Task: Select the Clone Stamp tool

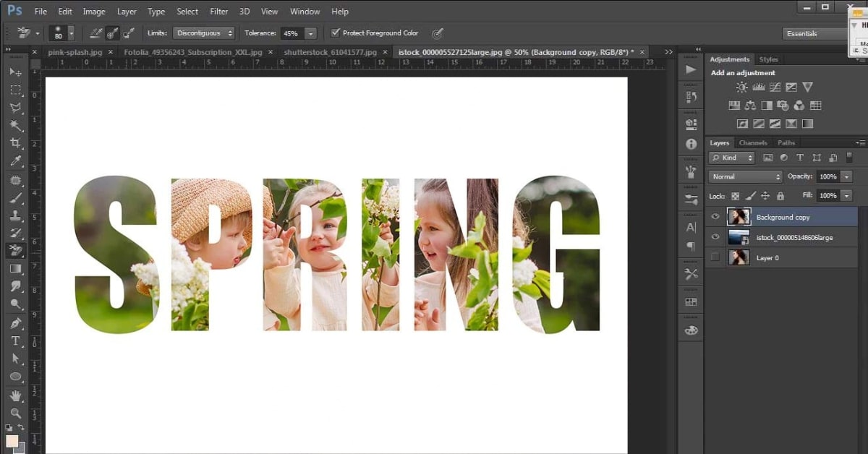Action: point(15,215)
